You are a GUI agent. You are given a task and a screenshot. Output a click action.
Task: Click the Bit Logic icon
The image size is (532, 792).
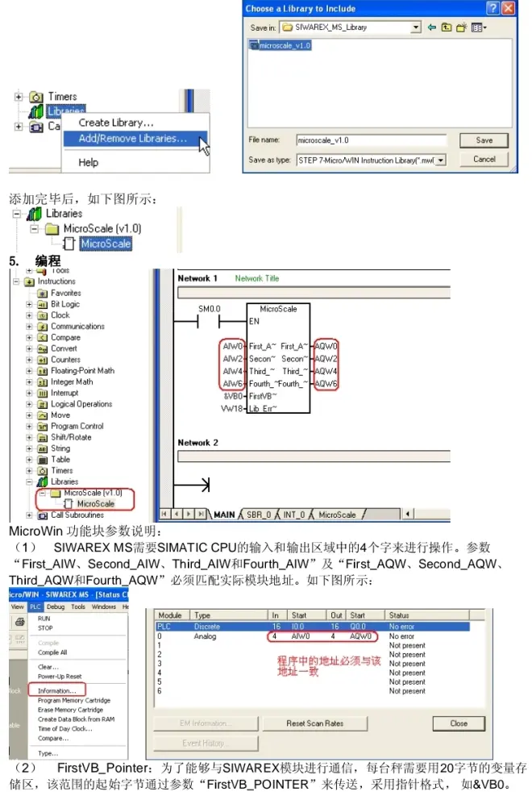(43, 304)
